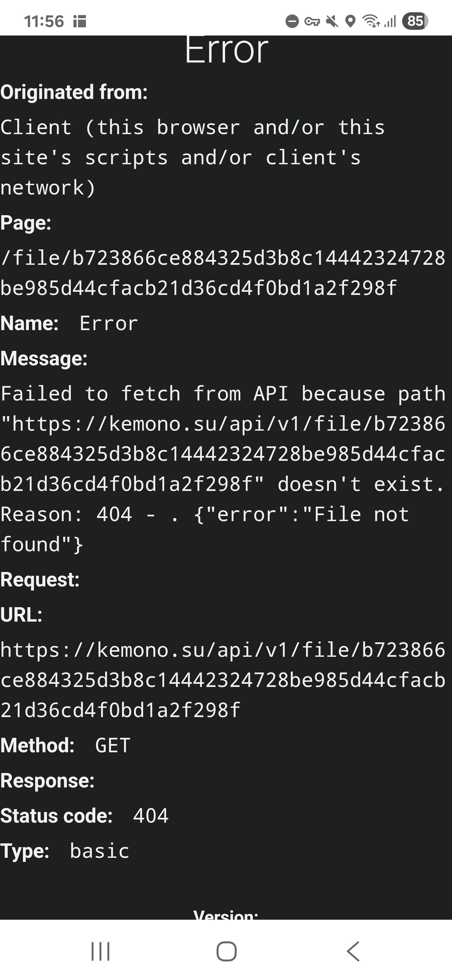The height and width of the screenshot is (980, 452).
Task: Tap the location pin status icon
Action: [x=351, y=21]
